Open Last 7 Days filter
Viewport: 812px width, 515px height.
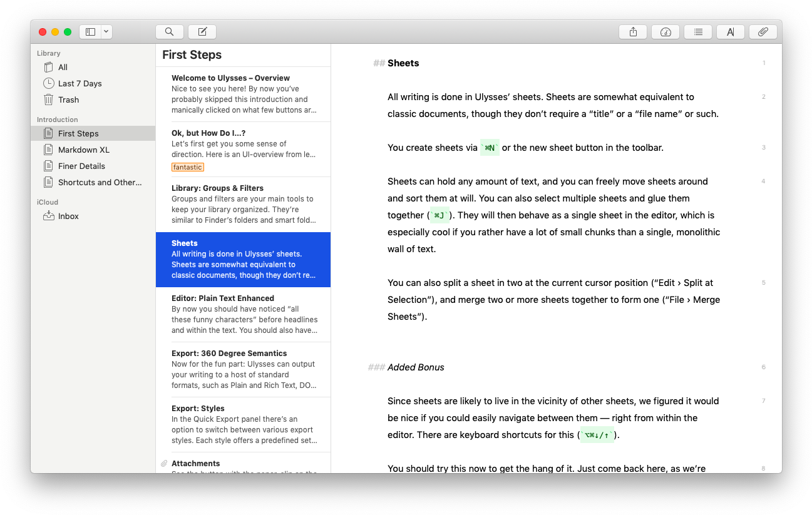click(x=93, y=83)
